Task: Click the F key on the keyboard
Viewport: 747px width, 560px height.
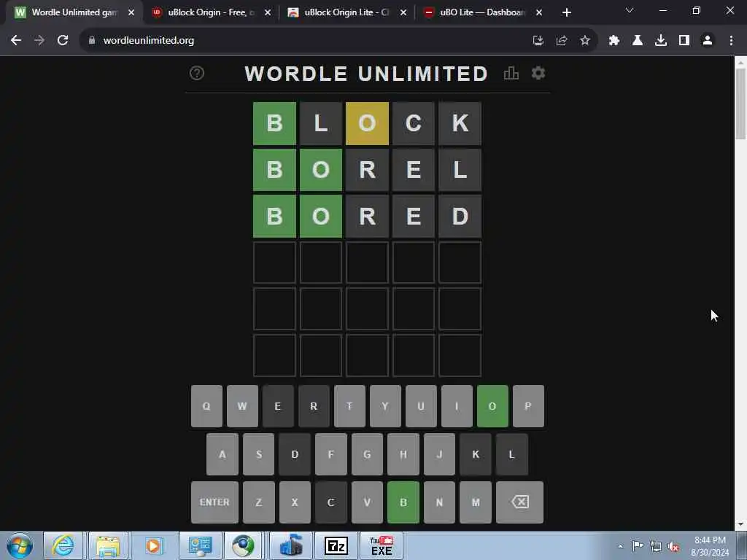Action: [x=330, y=454]
